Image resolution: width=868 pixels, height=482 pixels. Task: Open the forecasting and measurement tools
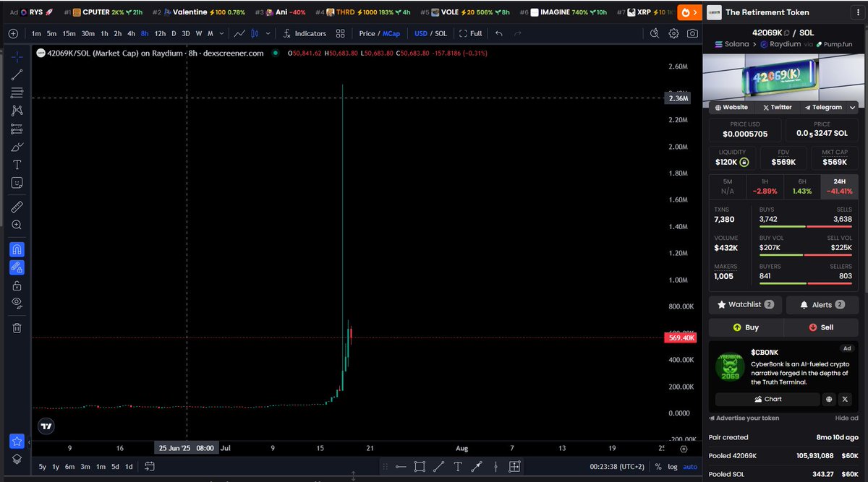(17, 129)
